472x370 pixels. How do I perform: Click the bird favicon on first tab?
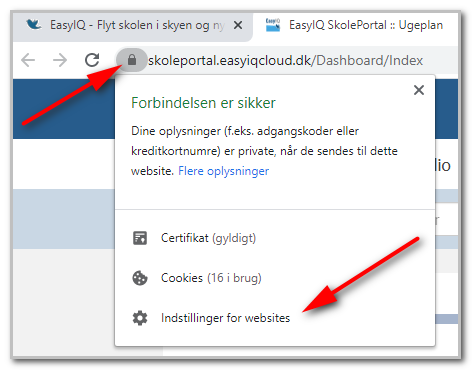tap(34, 25)
